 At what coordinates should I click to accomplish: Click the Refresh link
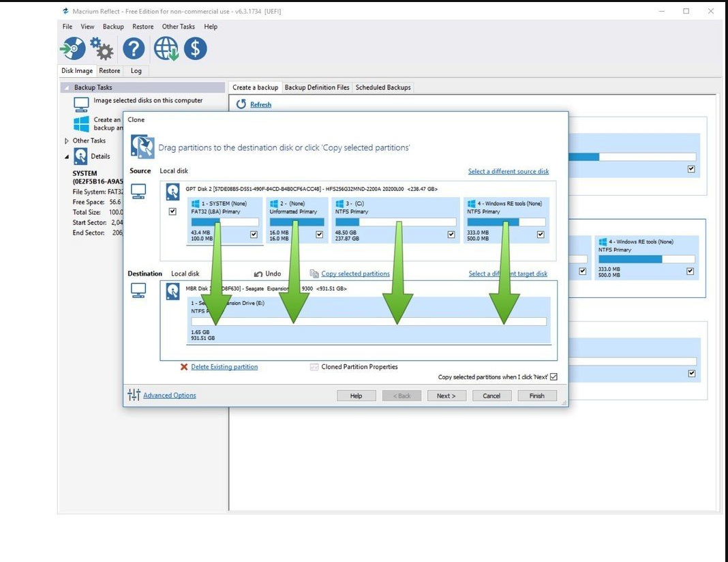[x=260, y=104]
